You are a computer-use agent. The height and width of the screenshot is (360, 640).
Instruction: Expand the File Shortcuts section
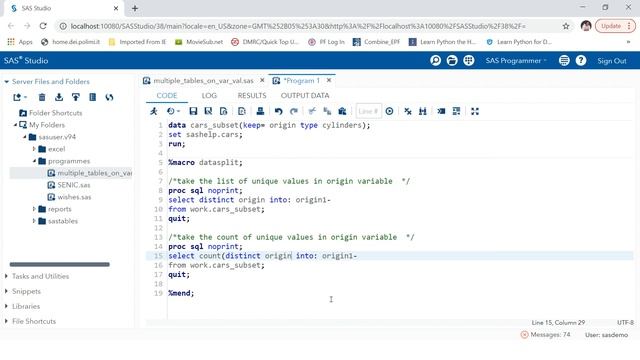6,321
